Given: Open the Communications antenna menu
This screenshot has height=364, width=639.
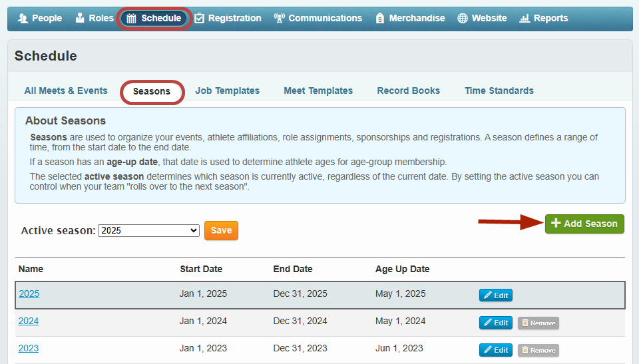Looking at the screenshot, I should [318, 18].
